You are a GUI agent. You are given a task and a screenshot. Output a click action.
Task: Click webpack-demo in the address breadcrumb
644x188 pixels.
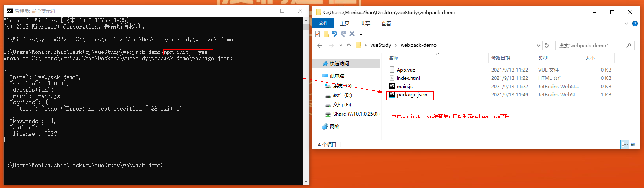click(418, 45)
